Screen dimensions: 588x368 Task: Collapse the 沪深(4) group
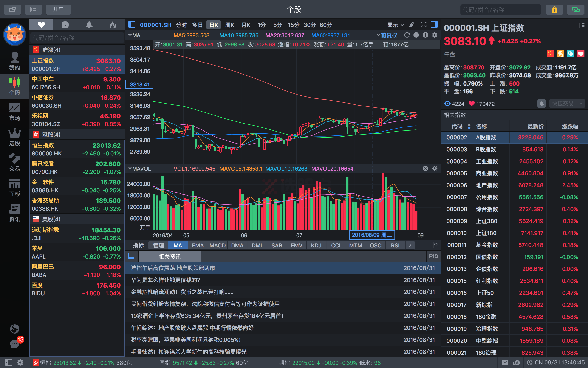(77, 50)
